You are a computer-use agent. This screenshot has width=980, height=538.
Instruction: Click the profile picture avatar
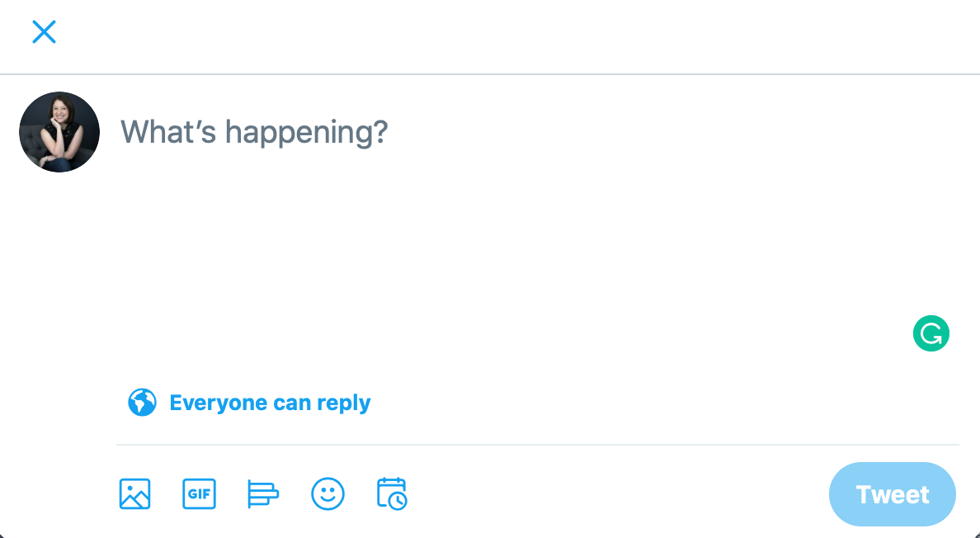point(59,132)
